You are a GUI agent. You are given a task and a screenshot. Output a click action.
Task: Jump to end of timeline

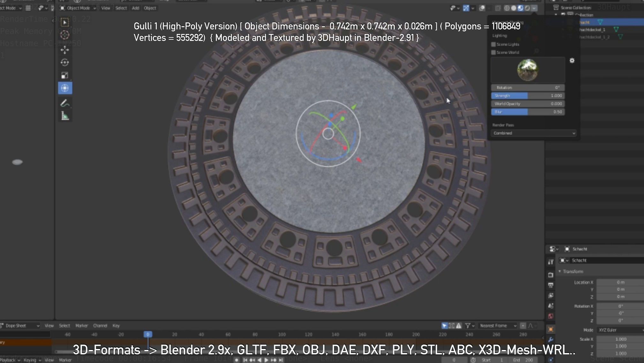(281, 360)
